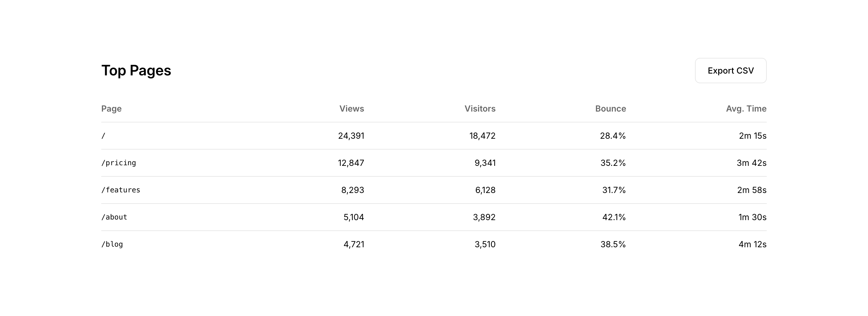Sort by the Bounce column header
The height and width of the screenshot is (316, 868).
(610, 109)
